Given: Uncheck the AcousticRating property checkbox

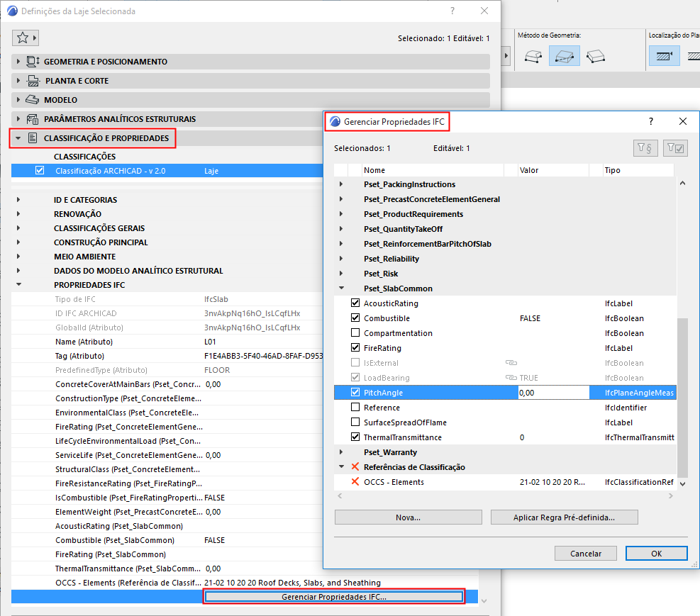Looking at the screenshot, I should pos(355,303).
